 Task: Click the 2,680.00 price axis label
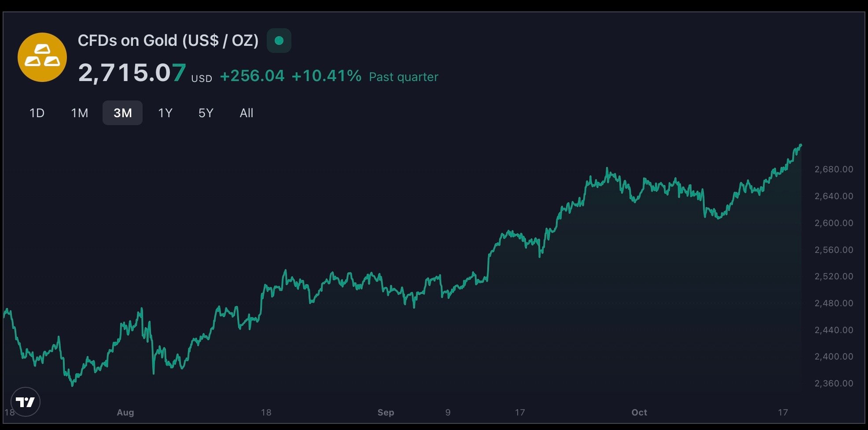pos(834,169)
